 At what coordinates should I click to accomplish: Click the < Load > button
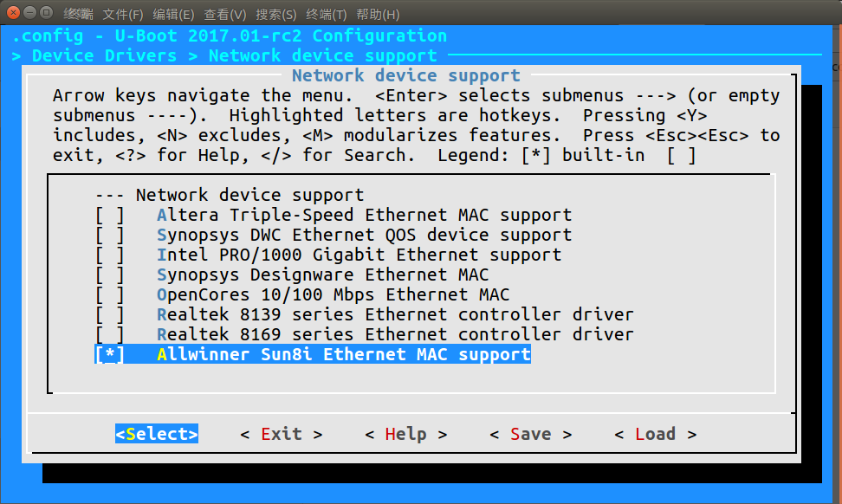point(655,434)
